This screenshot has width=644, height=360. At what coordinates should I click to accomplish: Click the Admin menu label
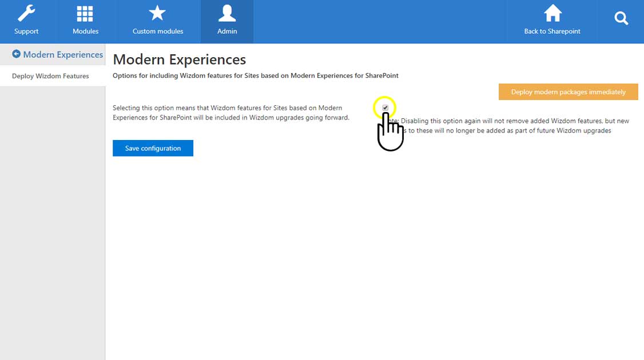[227, 31]
